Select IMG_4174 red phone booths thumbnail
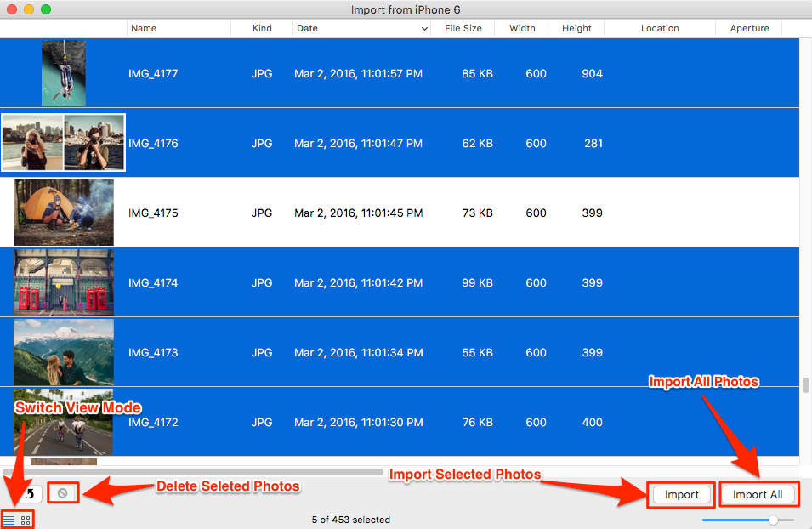The width and height of the screenshot is (812, 529). pos(64,282)
